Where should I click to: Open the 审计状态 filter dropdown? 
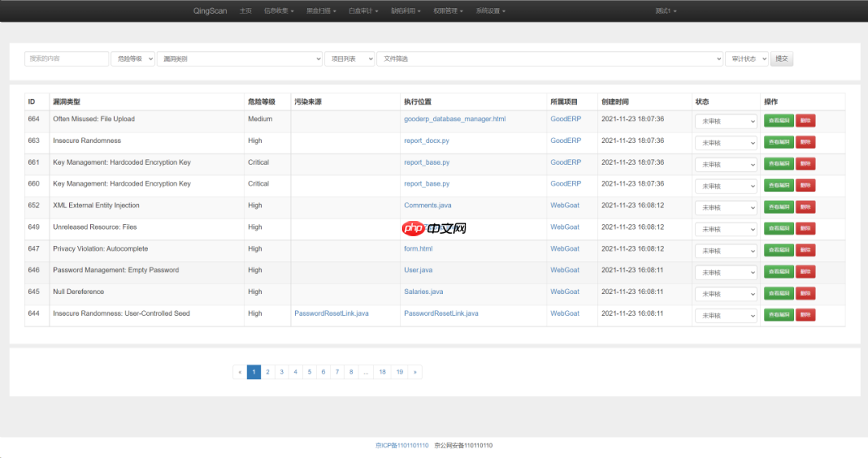pos(747,59)
